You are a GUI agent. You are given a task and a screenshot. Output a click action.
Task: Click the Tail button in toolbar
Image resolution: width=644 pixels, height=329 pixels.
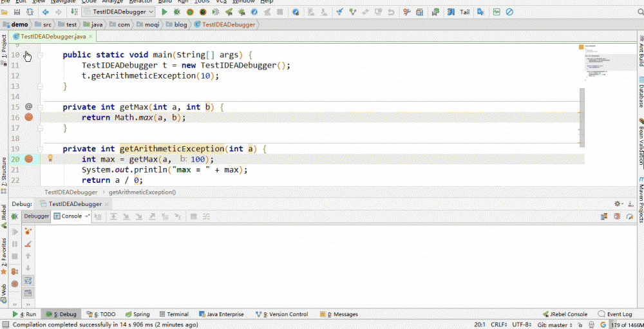click(x=464, y=12)
